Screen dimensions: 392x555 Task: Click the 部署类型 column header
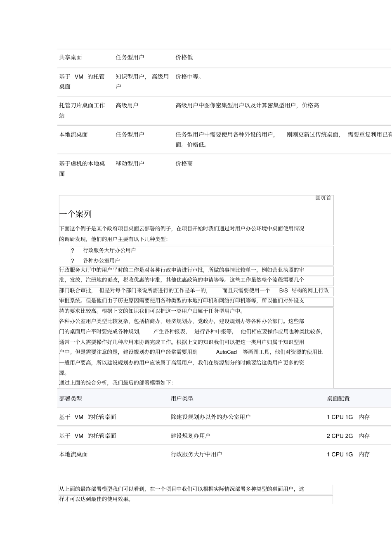coord(71,399)
